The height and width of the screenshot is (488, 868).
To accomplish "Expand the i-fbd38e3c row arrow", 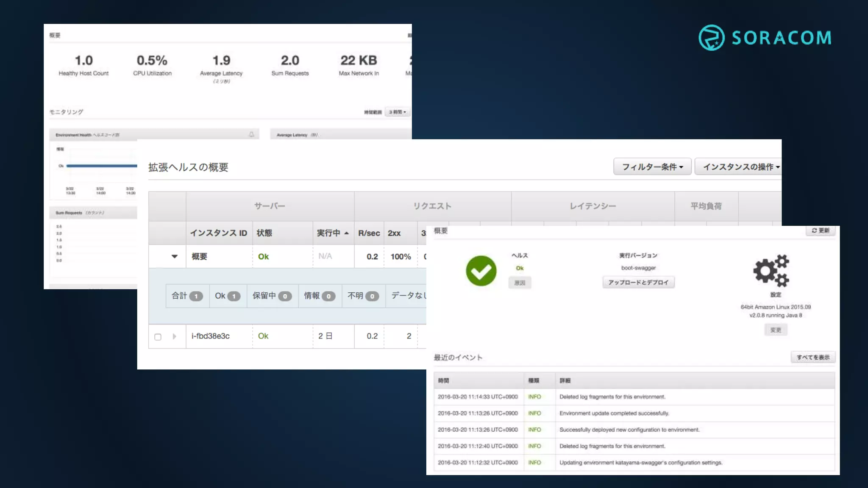I will (174, 336).
